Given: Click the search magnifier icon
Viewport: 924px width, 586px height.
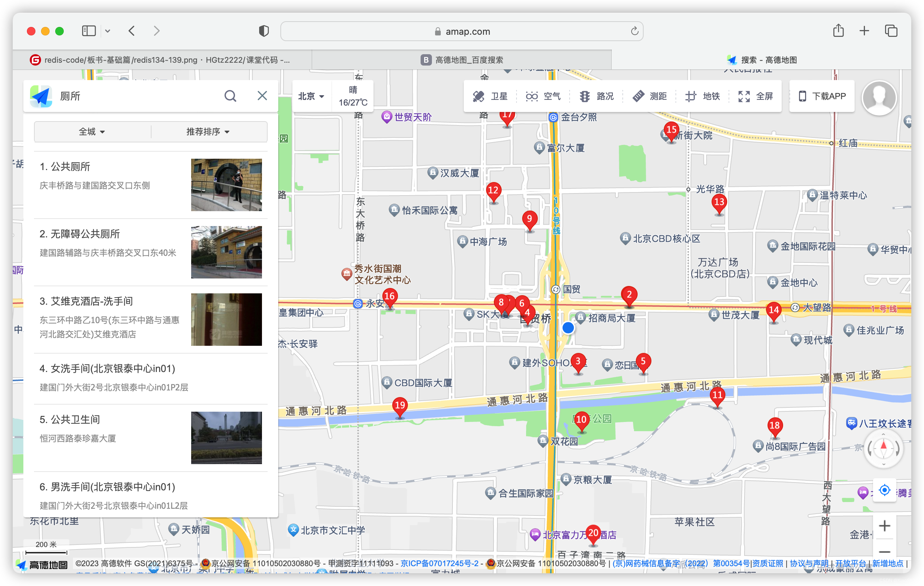Looking at the screenshot, I should coord(230,96).
